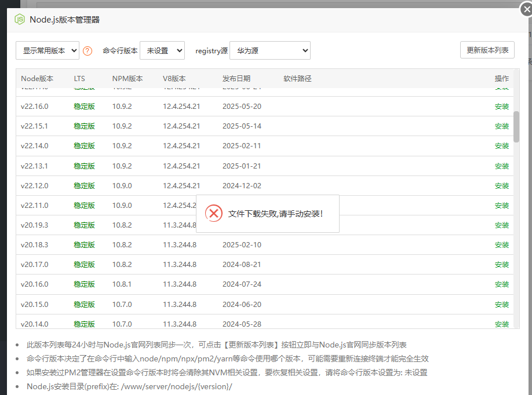The image size is (532, 395).
Task: Open the 显示常用版本 dropdown
Action: (48, 50)
